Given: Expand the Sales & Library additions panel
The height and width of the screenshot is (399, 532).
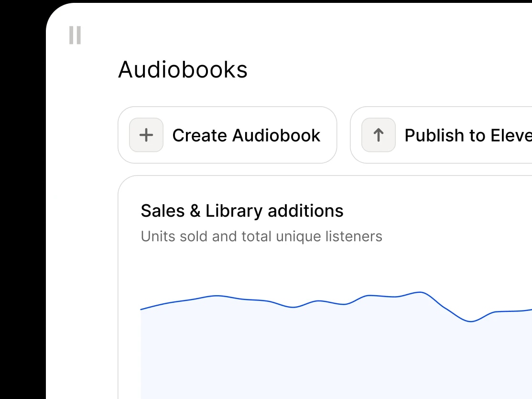Looking at the screenshot, I should tap(242, 211).
